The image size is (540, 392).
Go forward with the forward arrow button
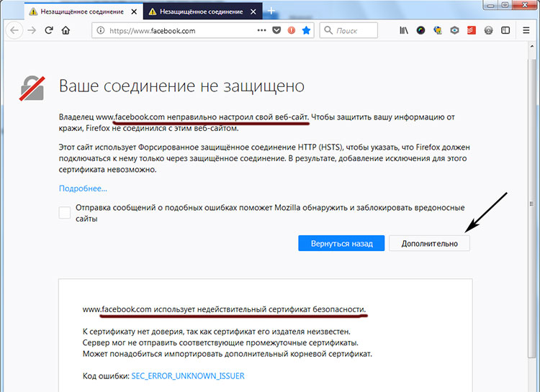(x=32, y=31)
